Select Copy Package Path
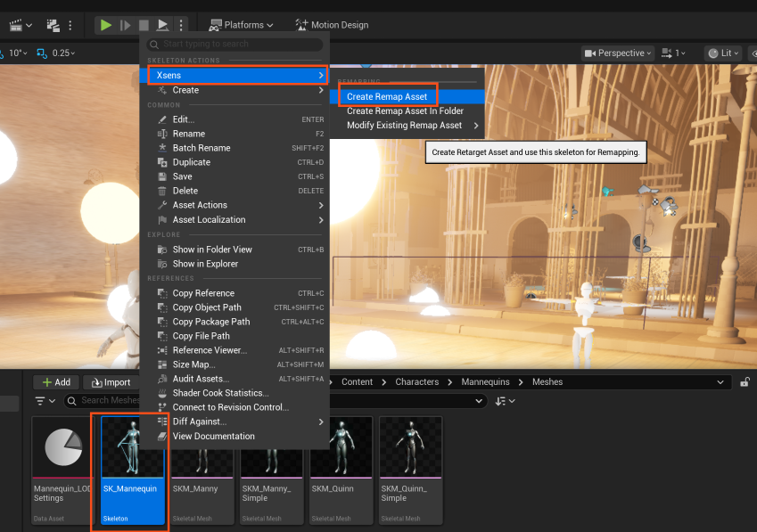 coord(235,322)
